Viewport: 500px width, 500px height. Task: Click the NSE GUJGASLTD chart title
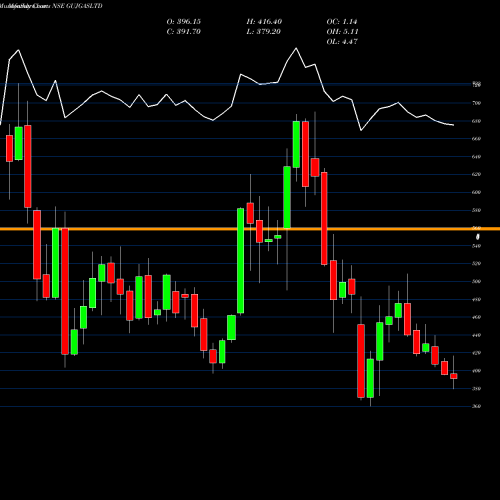coord(77,6)
